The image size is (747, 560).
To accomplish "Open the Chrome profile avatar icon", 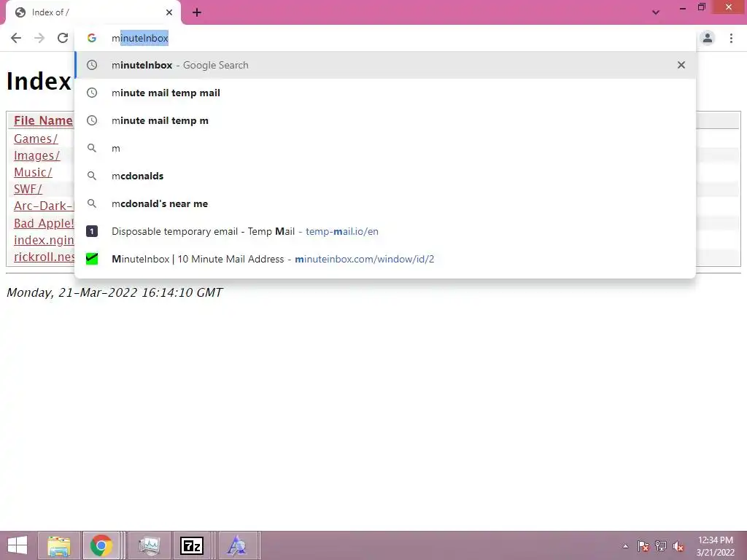I will point(708,38).
